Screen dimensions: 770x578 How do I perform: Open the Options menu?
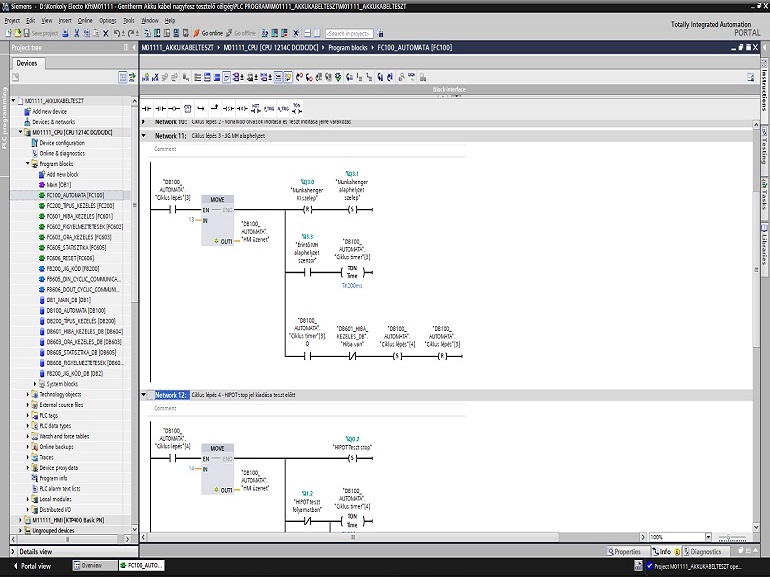click(108, 20)
